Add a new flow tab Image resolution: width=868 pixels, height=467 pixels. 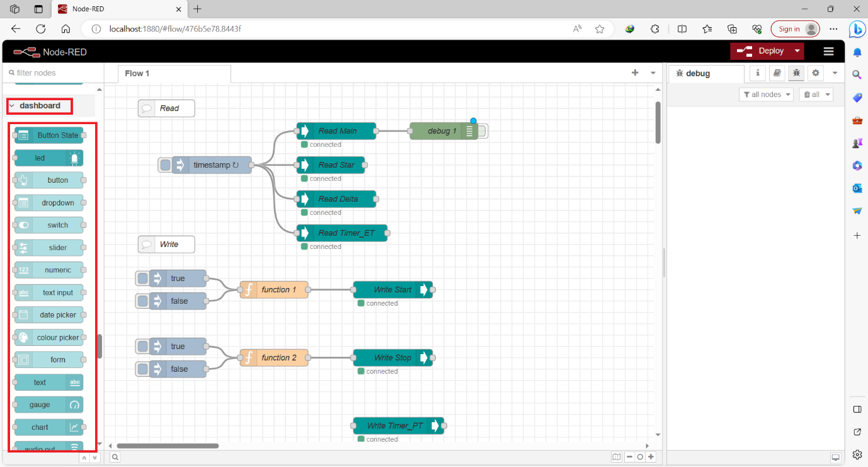635,73
